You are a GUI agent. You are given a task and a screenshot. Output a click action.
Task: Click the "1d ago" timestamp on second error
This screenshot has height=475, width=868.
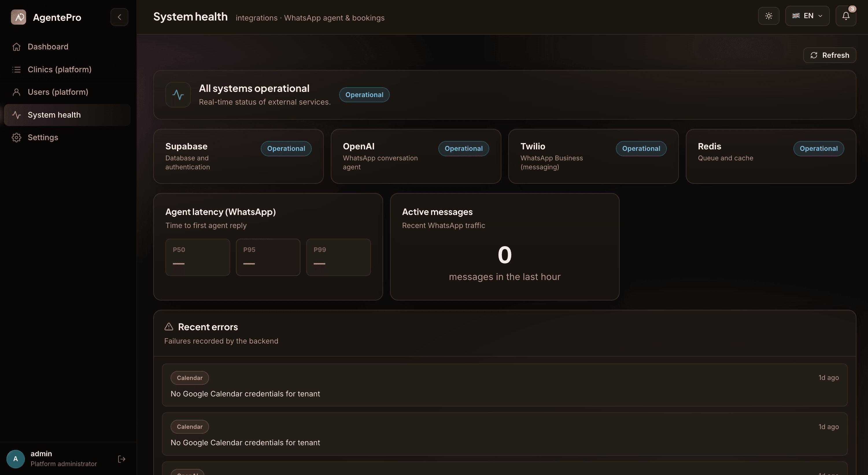point(829,426)
